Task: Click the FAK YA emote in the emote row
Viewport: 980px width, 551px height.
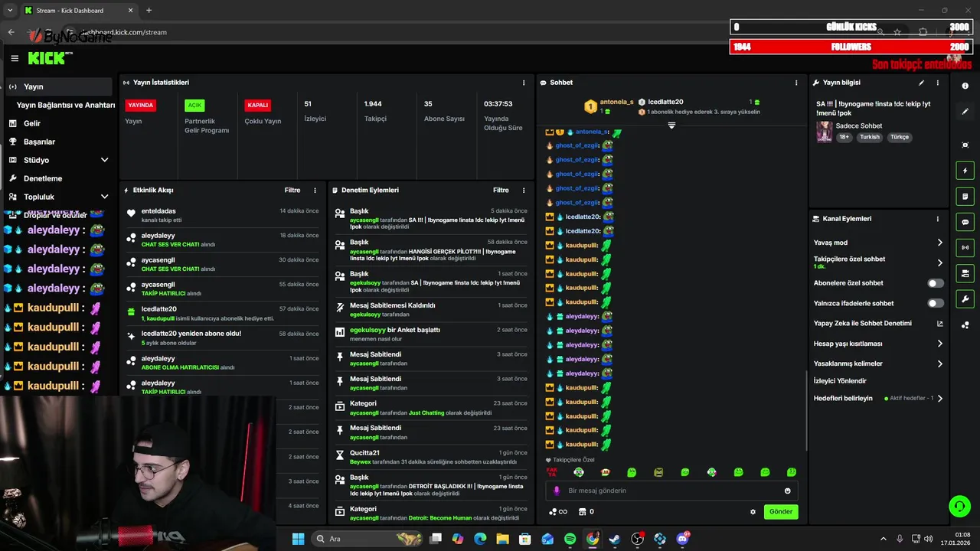Action: coord(551,472)
